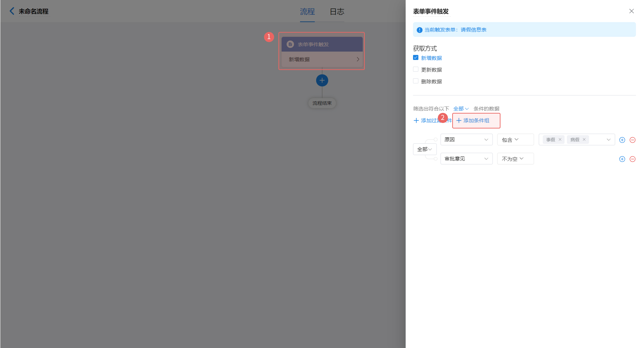Image resolution: width=644 pixels, height=348 pixels.
Task: Click the 未命名流程 title
Action: click(x=34, y=11)
